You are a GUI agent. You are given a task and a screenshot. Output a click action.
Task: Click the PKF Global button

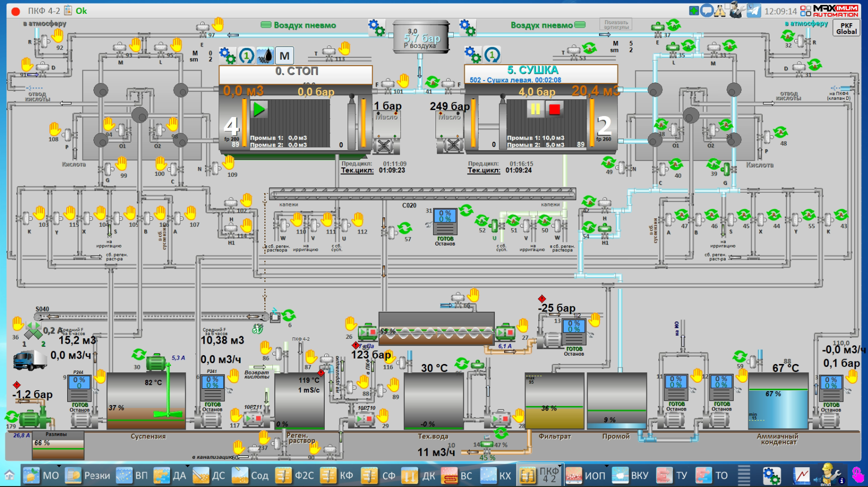click(846, 29)
